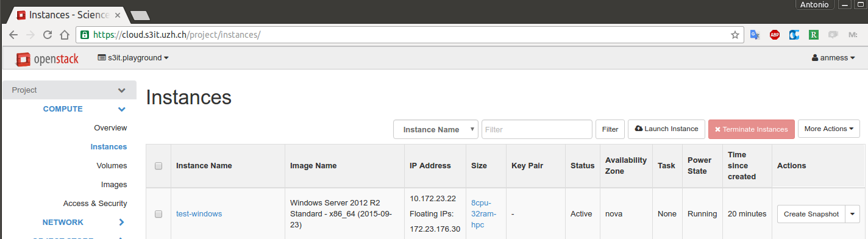Open the green R extension
The height and width of the screenshot is (239, 868).
tap(814, 35)
